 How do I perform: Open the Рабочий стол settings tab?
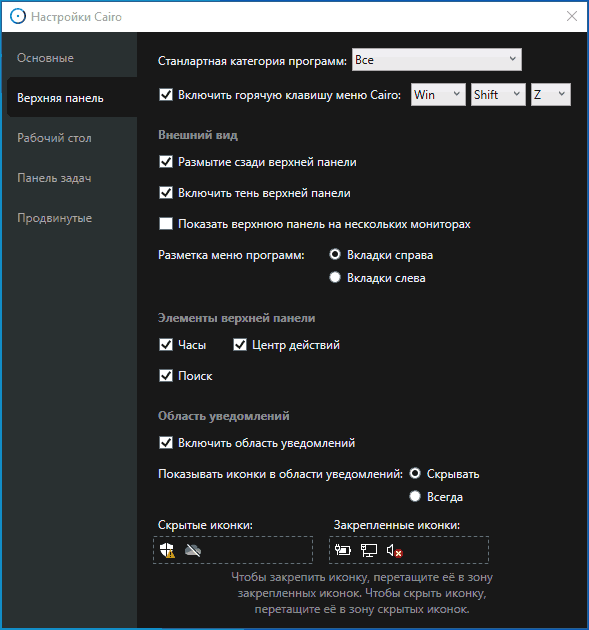pos(70,138)
